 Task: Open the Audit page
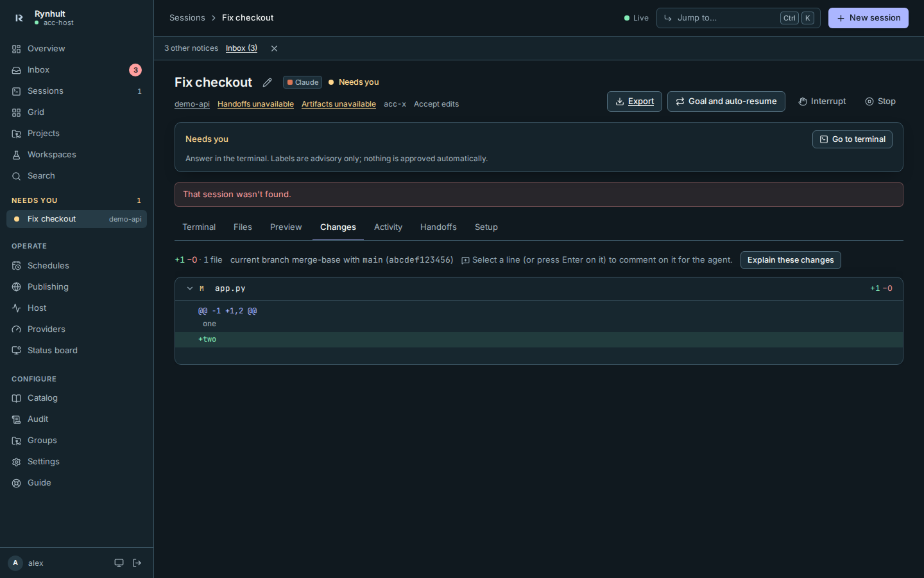click(76, 419)
